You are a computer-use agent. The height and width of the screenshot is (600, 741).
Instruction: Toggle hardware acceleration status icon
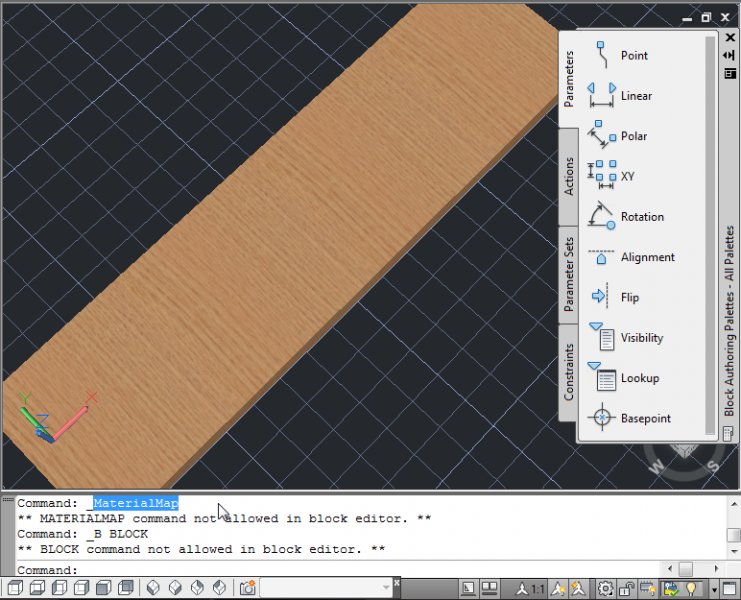648,588
